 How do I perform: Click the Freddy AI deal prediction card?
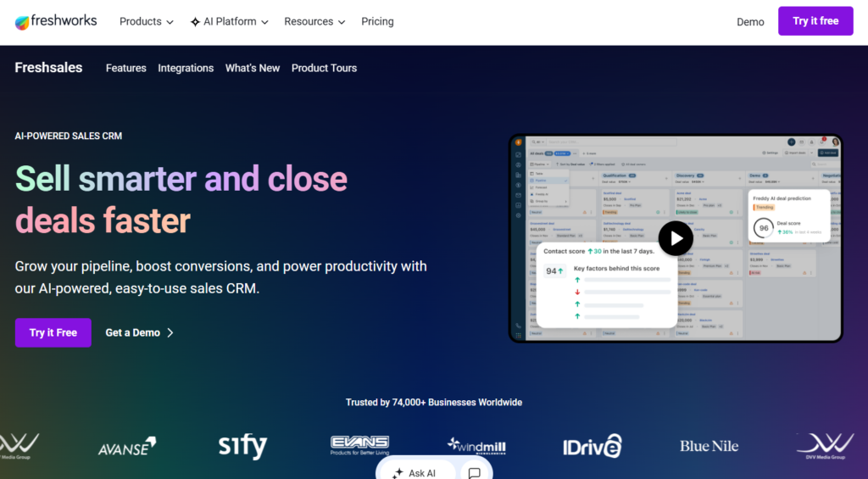coord(789,216)
